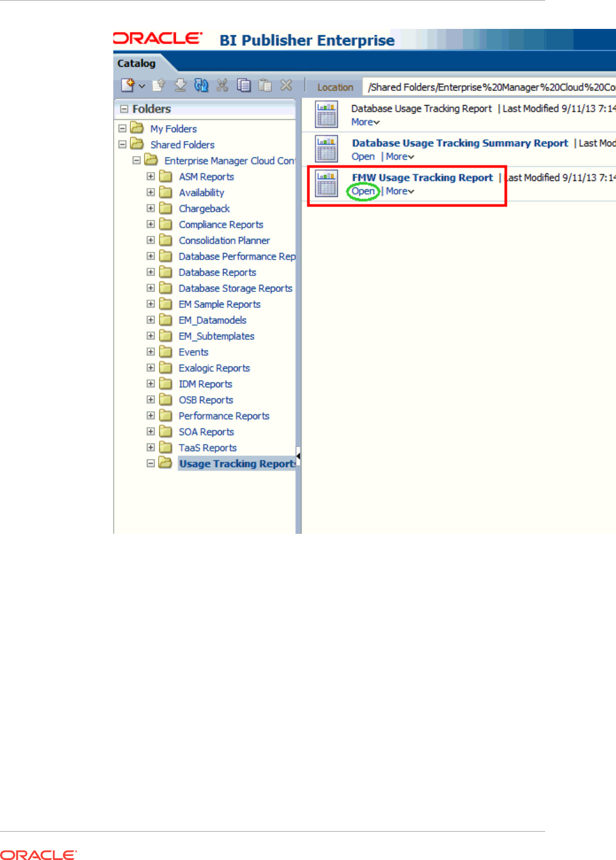Select the SOA Reports folder
616x860 pixels.
tap(207, 431)
